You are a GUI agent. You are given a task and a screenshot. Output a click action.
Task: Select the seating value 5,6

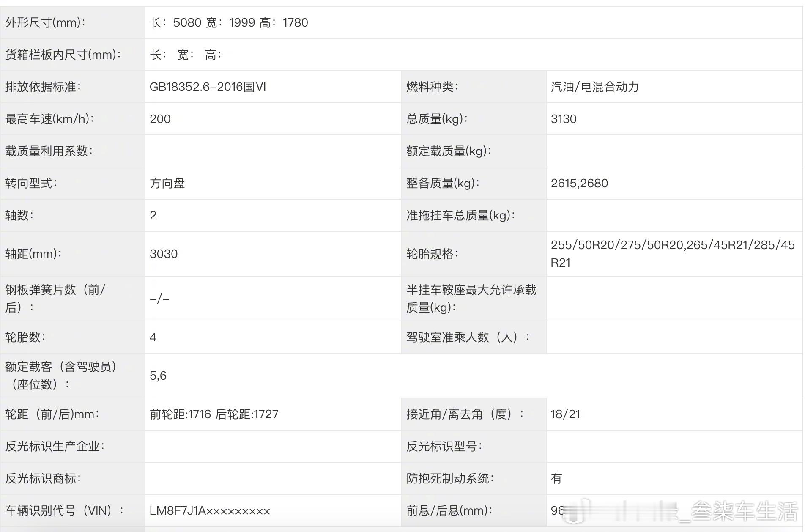click(x=158, y=376)
